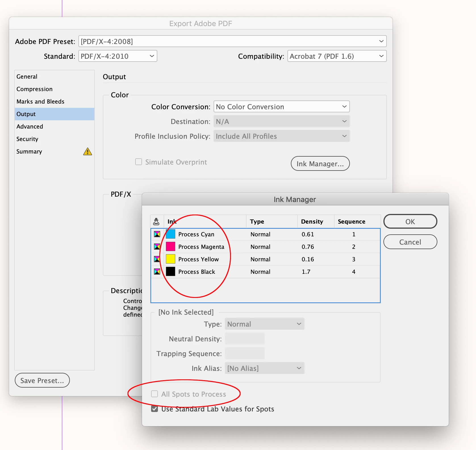Click the Ink column header
This screenshot has height=450, width=476.
pos(205,221)
